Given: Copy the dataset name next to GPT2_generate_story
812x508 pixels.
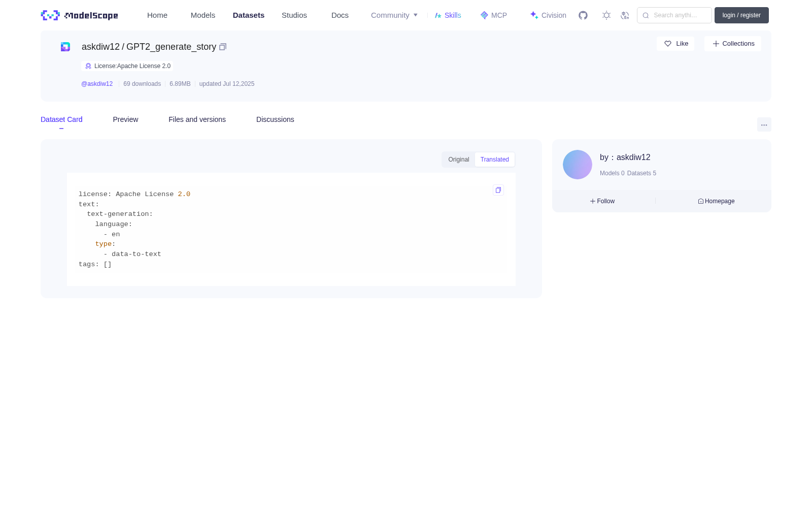Looking at the screenshot, I should [222, 47].
